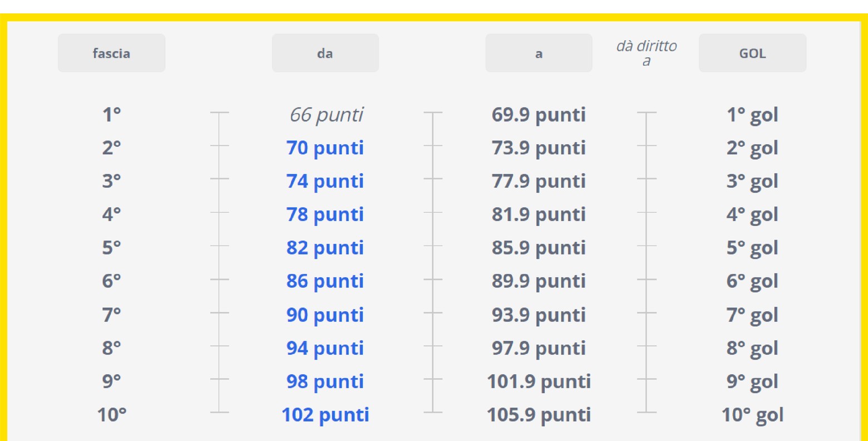Click the dà diritto a label
This screenshot has height=441, width=868.
click(x=646, y=53)
